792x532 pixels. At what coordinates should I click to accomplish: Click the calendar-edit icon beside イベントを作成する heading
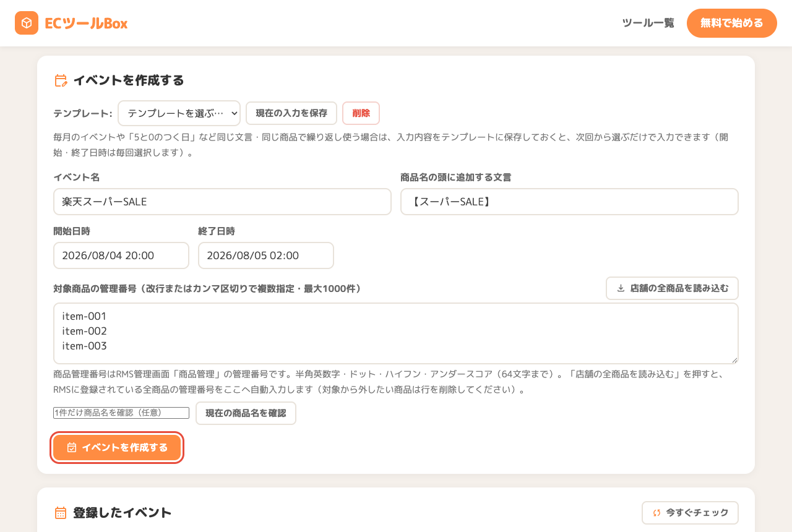pyautogui.click(x=61, y=80)
